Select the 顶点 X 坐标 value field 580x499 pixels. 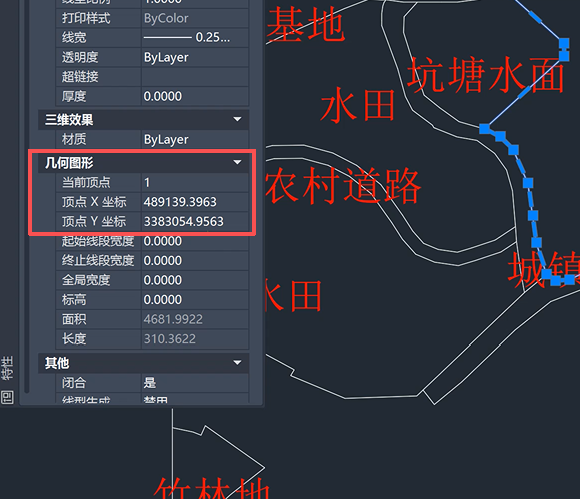click(x=195, y=202)
